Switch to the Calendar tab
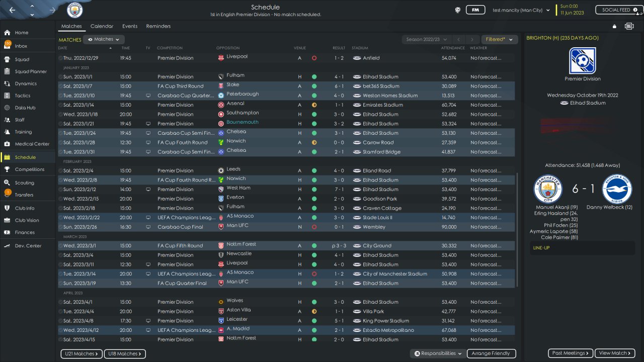This screenshot has width=644, height=362. 102,26
